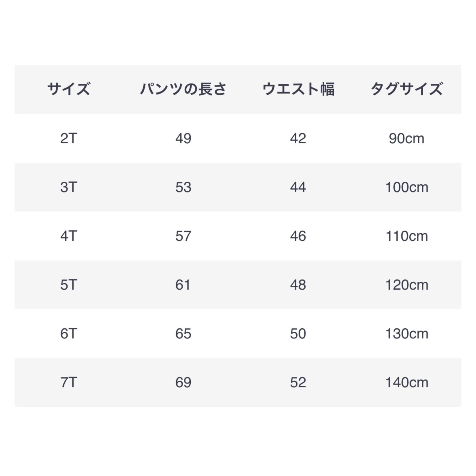The height and width of the screenshot is (476, 476).
Task: Click the サイズ column header
Action: coord(69,89)
